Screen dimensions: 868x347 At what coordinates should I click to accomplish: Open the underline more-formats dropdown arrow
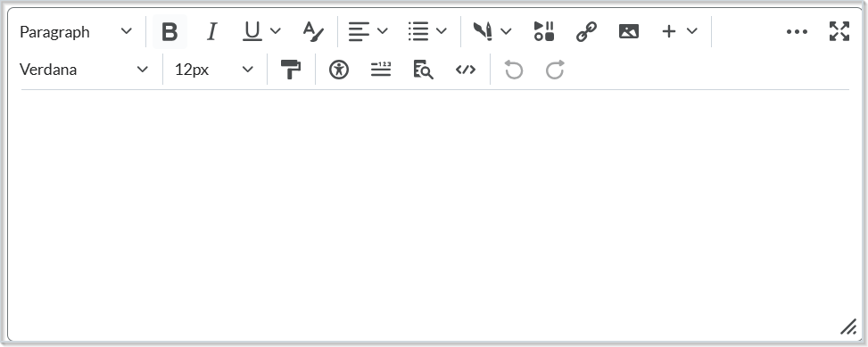pos(275,31)
